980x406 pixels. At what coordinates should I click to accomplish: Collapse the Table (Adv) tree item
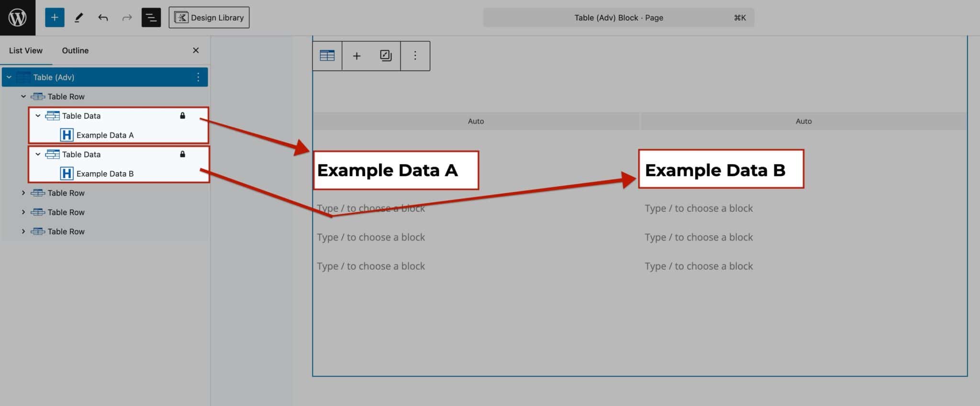(9, 77)
